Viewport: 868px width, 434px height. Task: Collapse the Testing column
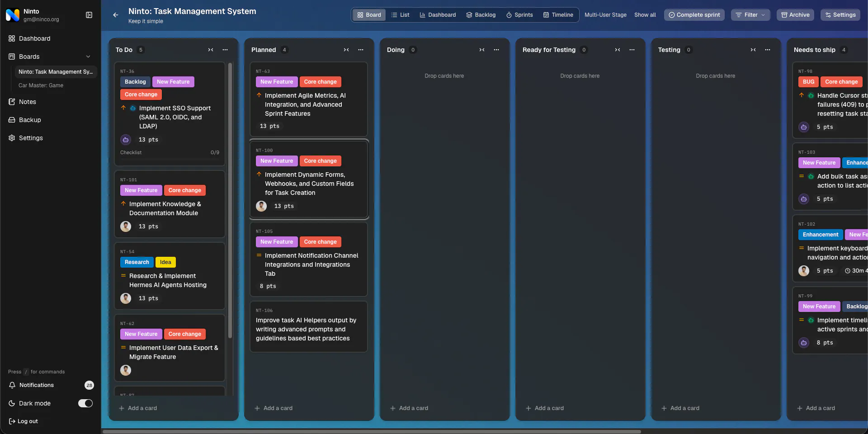pos(753,50)
